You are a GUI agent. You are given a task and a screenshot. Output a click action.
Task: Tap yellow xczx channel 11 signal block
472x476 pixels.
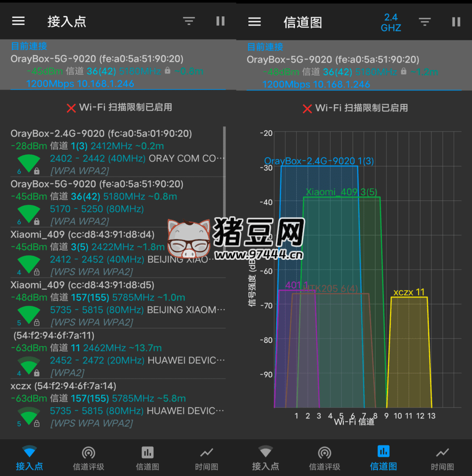pos(409,352)
